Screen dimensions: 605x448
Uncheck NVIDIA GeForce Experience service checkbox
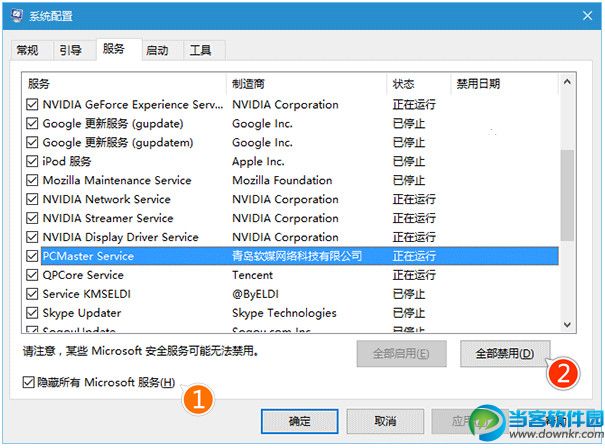click(x=32, y=105)
